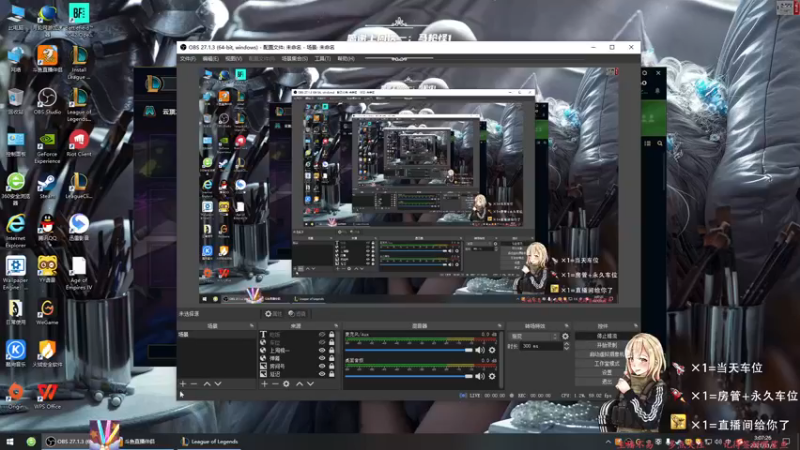Image resolution: width=800 pixels, height=450 pixels.
Task: Toggle visibility eye of 房间号 source
Action: 322,366
